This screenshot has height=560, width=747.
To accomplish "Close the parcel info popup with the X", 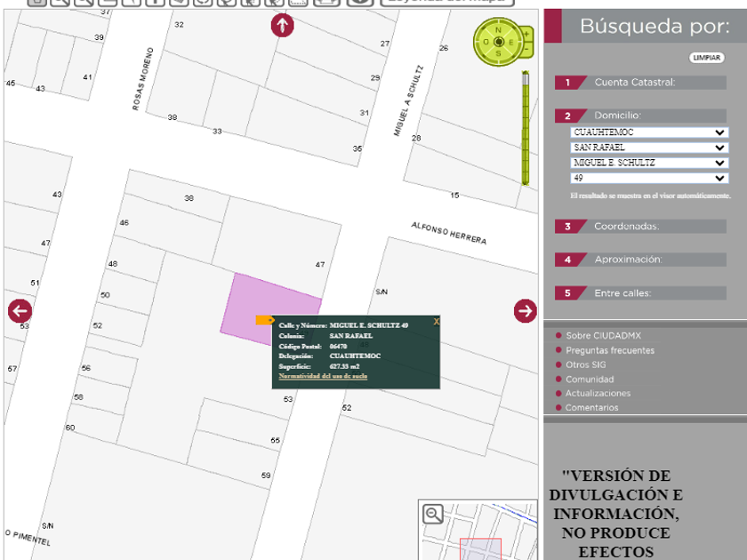I will pyautogui.click(x=436, y=322).
